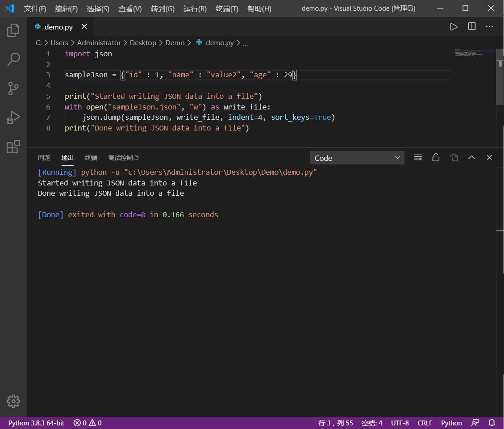Open the editor more actions menu
Viewport: 504px width, 429px height.
click(x=489, y=27)
